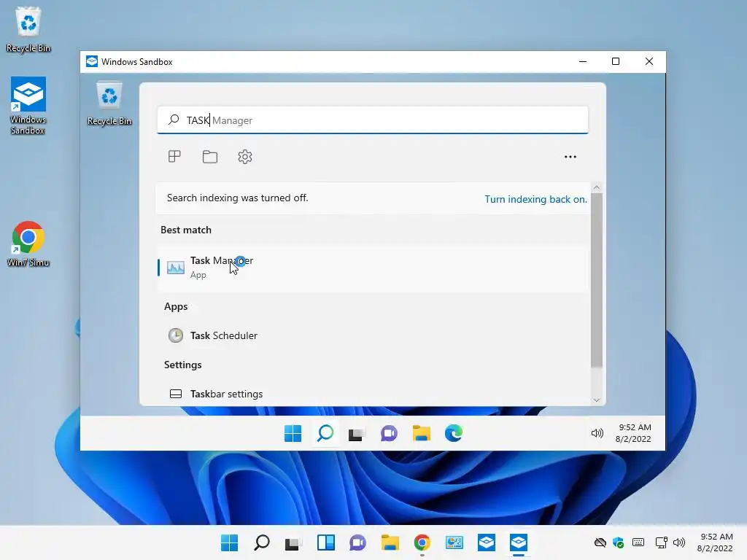
Task: Open the host Start menu
Action: 229,542
